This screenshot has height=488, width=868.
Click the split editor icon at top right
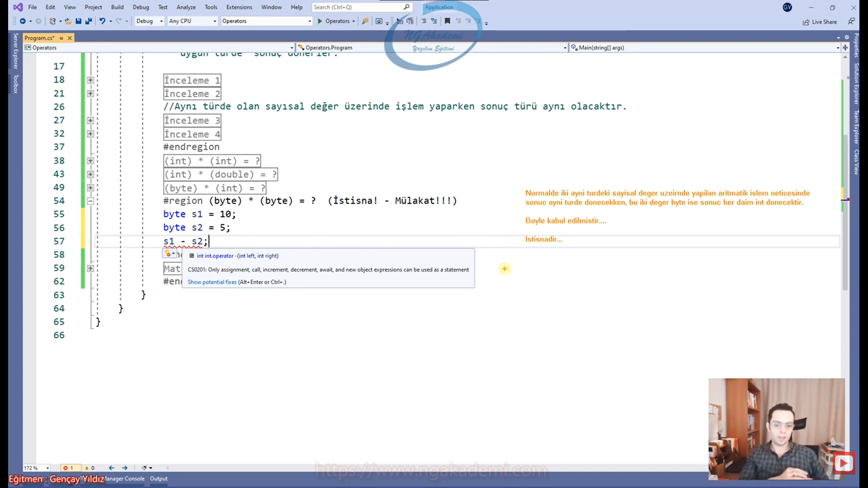point(845,47)
